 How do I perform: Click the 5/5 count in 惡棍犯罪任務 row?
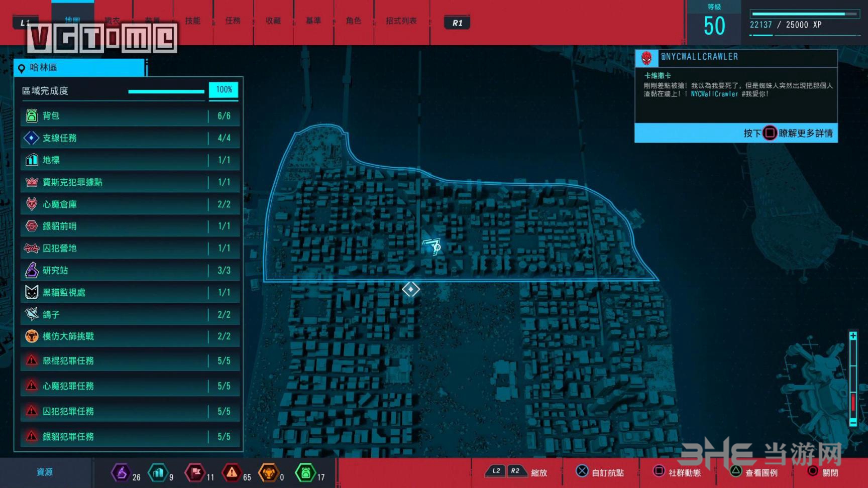(224, 360)
